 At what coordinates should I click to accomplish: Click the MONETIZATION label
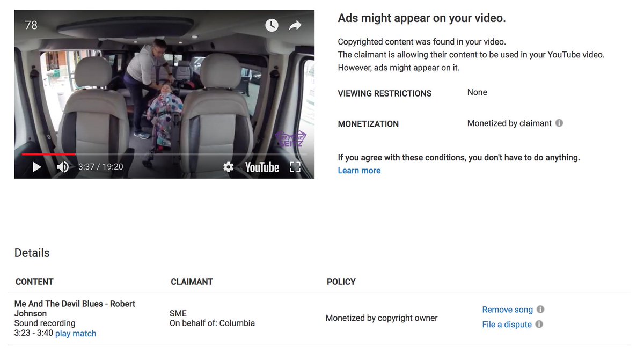click(x=368, y=124)
